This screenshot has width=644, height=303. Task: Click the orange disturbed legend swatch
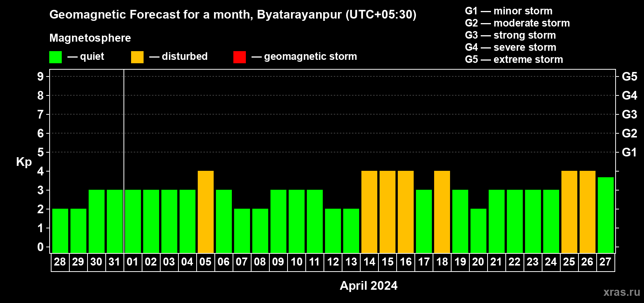pyautogui.click(x=137, y=57)
